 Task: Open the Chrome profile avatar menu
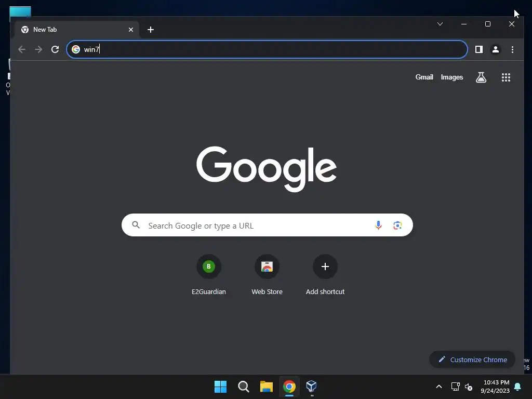[x=495, y=49]
